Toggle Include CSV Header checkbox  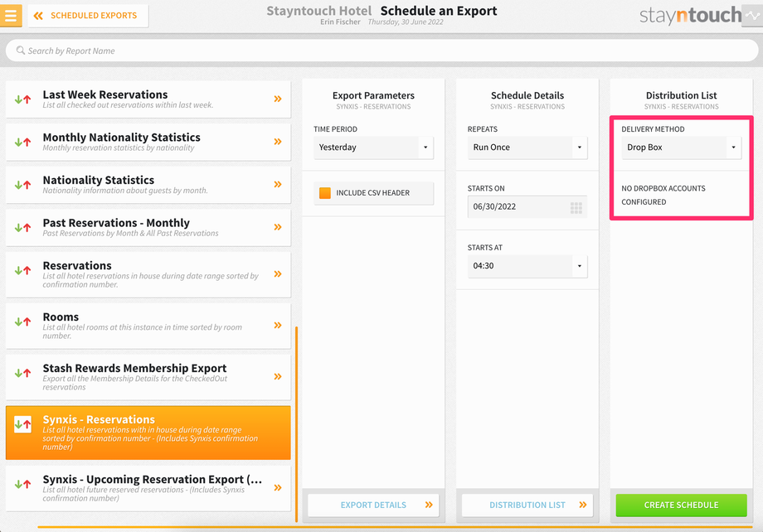tap(325, 193)
